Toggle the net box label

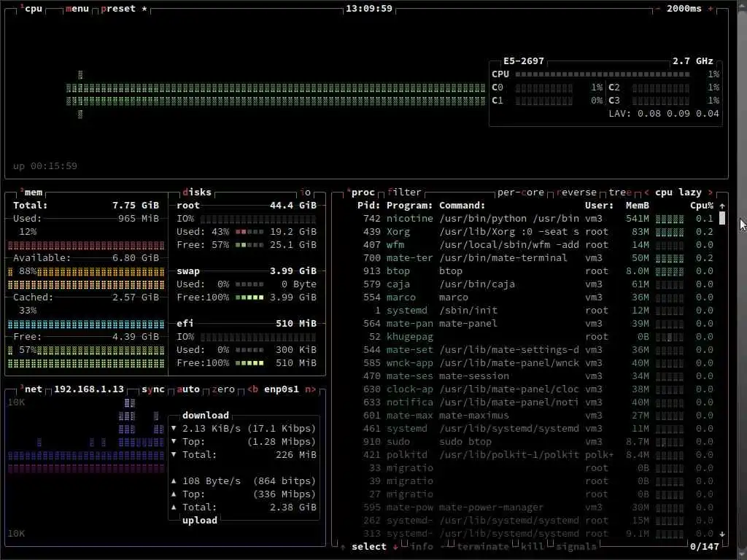coord(31,389)
